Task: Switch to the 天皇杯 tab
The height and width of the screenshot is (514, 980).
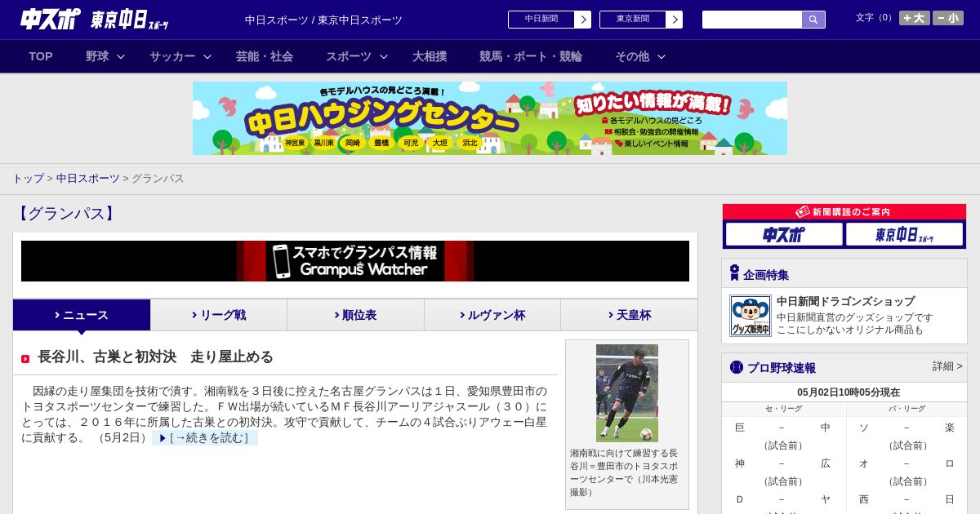Action: tap(629, 315)
